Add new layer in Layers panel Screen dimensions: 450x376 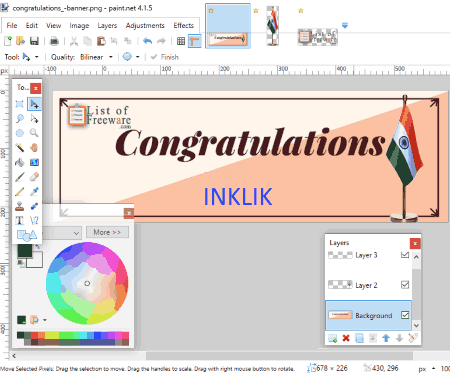pos(332,338)
